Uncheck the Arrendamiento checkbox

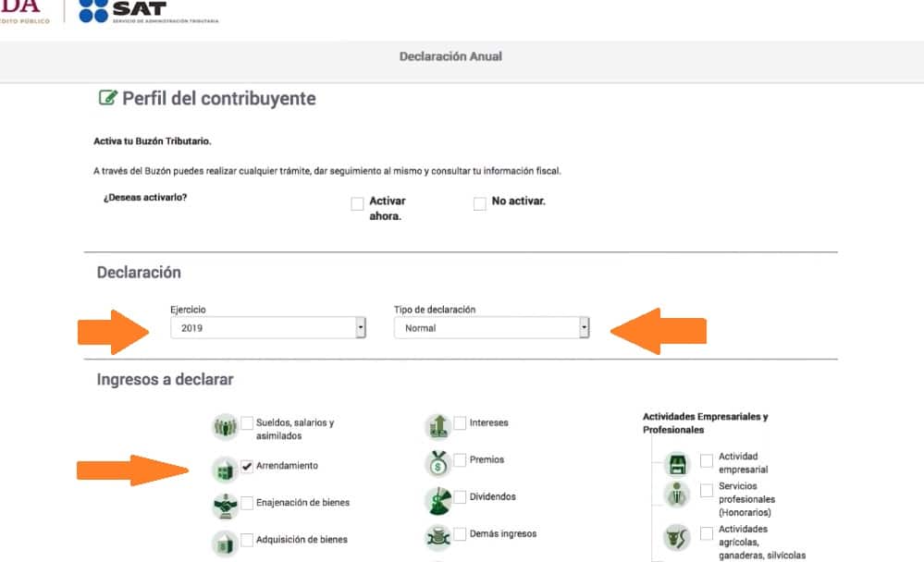click(247, 467)
